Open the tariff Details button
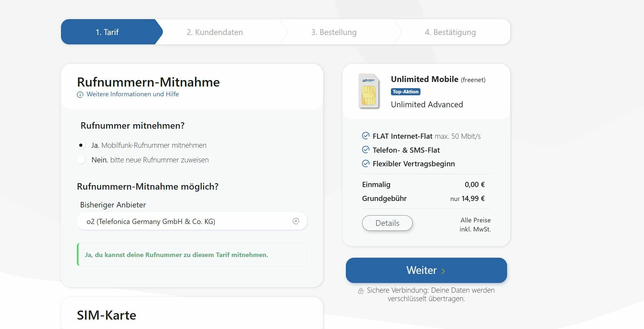This screenshot has height=329, width=644. pyautogui.click(x=387, y=223)
